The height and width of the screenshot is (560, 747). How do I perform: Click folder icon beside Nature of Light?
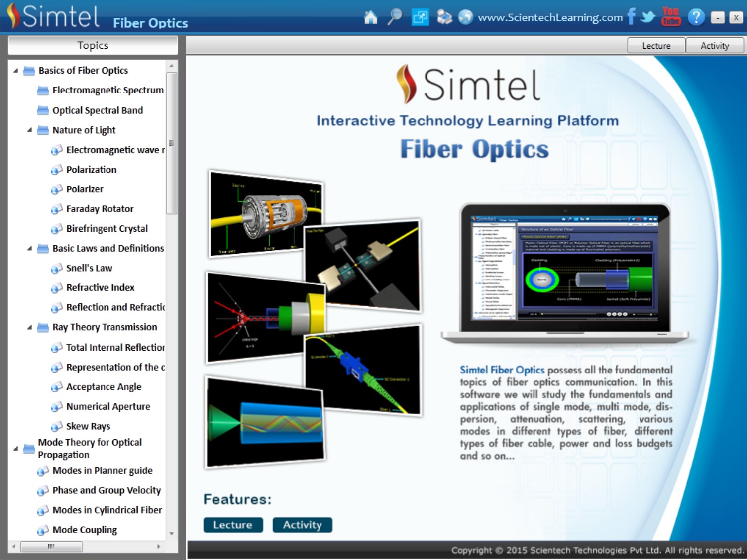(43, 130)
